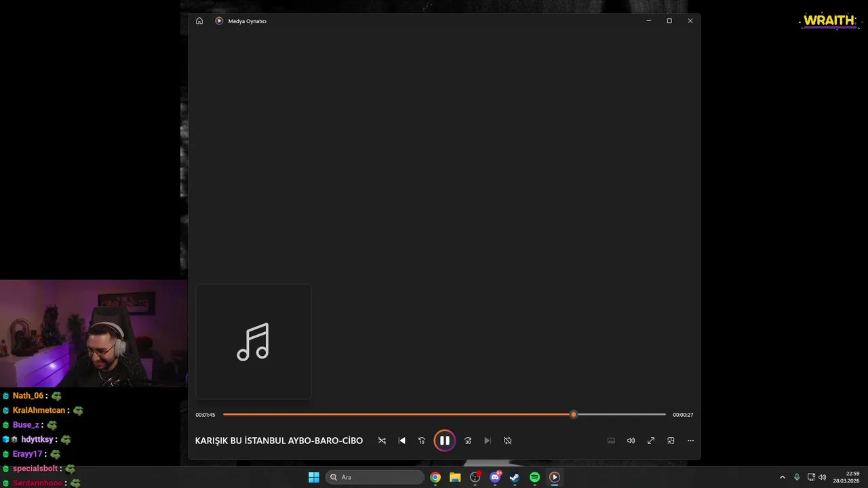Open the subtitles and captions button

point(611,441)
